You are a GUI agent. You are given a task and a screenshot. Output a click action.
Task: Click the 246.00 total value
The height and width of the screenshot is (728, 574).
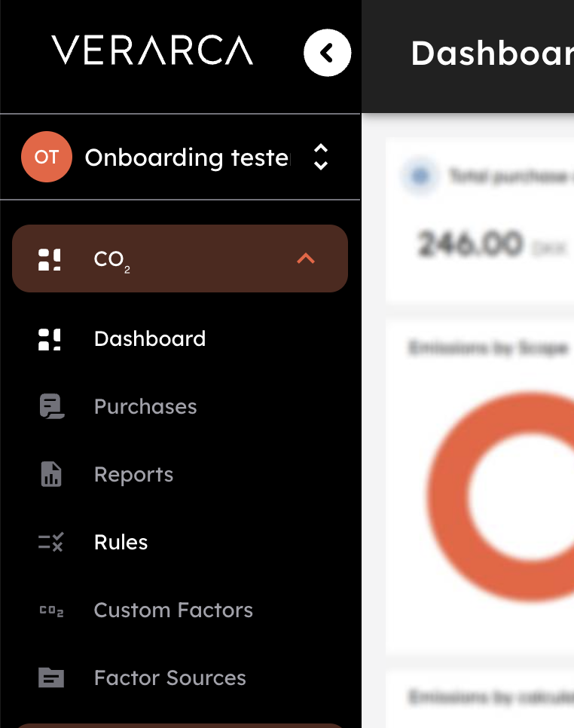pos(469,243)
